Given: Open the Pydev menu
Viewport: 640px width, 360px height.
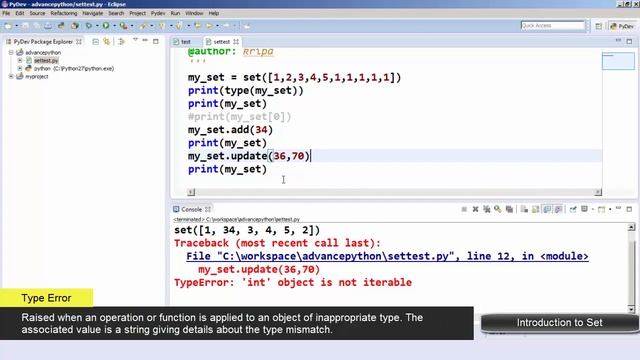Looking at the screenshot, I should click(158, 13).
